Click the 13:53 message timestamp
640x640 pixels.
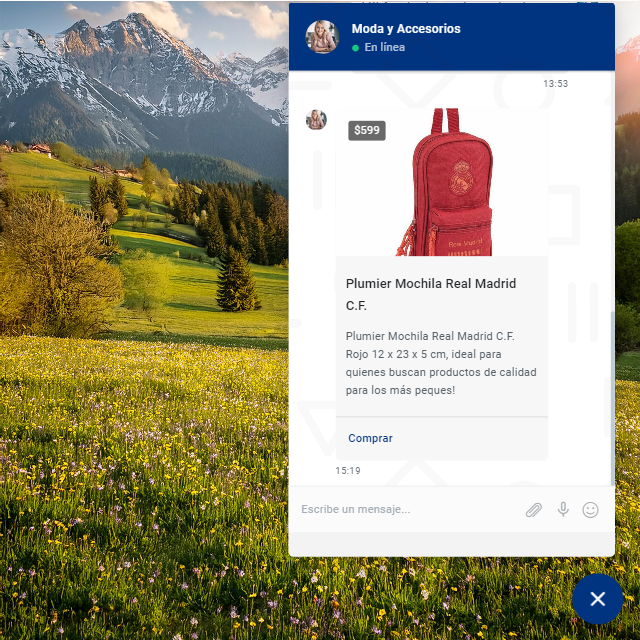(x=555, y=84)
